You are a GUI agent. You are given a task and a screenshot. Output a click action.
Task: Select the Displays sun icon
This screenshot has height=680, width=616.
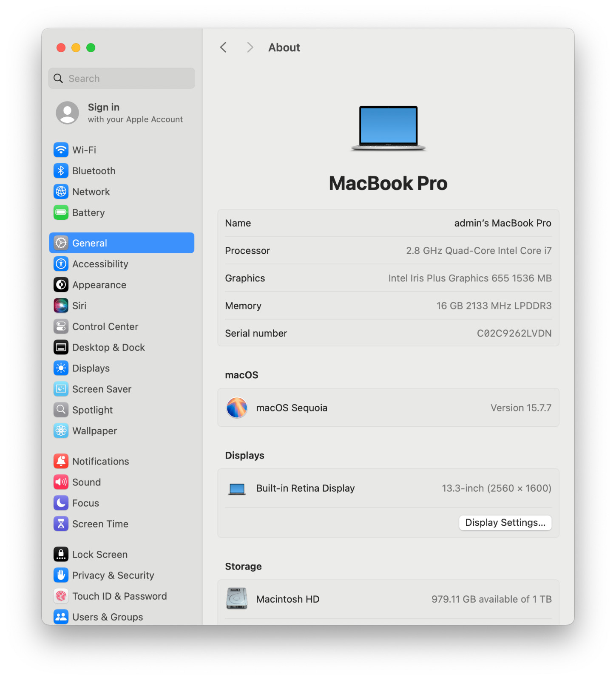[x=61, y=368]
